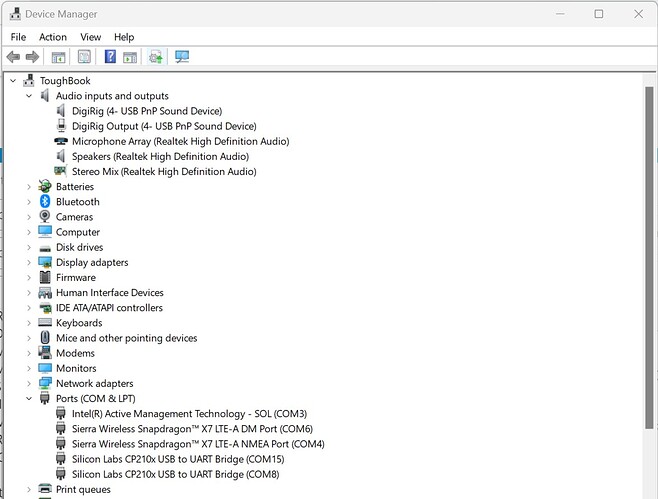Click Show/Hide Console Tree toolbar icon
The height and width of the screenshot is (499, 658).
click(58, 57)
